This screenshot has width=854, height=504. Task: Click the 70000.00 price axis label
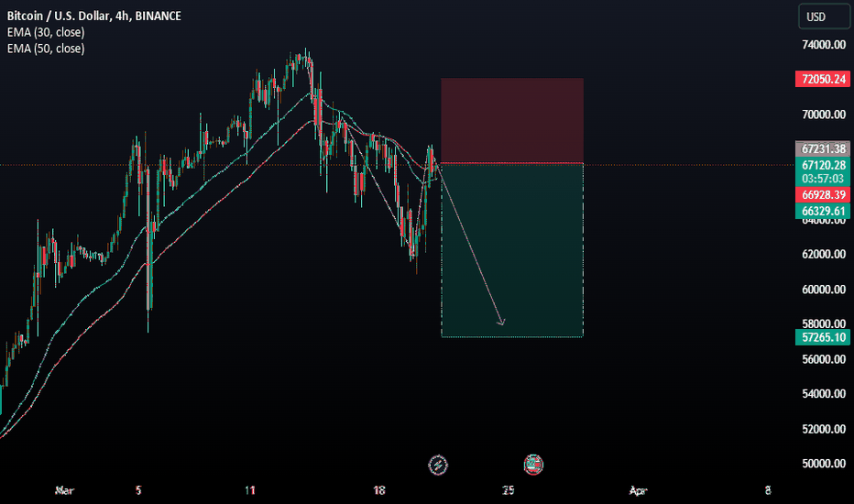(824, 115)
